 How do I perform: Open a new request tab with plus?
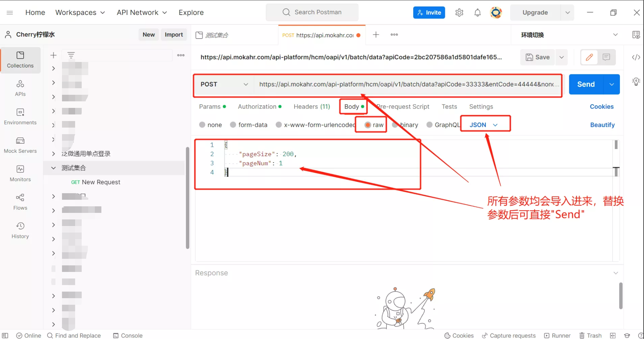376,35
